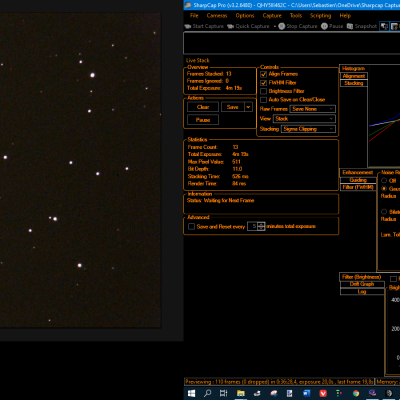
Task: Open the Cameras menu
Action: coord(217,16)
